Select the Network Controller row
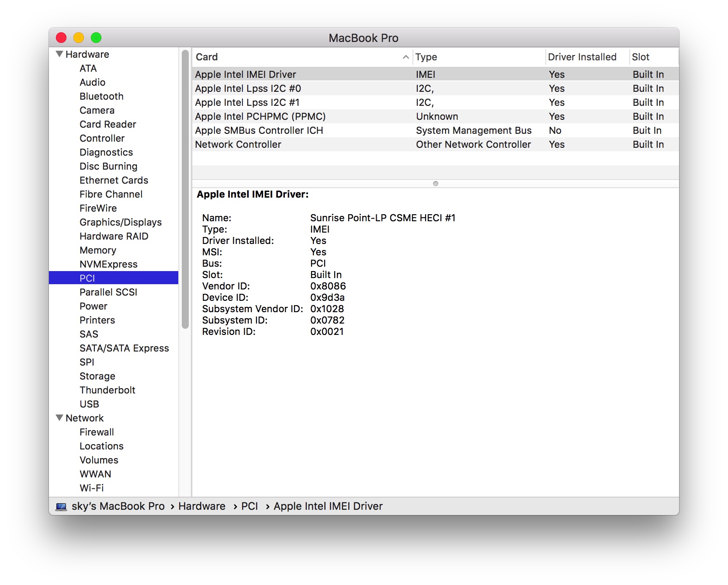This screenshot has height=585, width=728. (x=435, y=144)
